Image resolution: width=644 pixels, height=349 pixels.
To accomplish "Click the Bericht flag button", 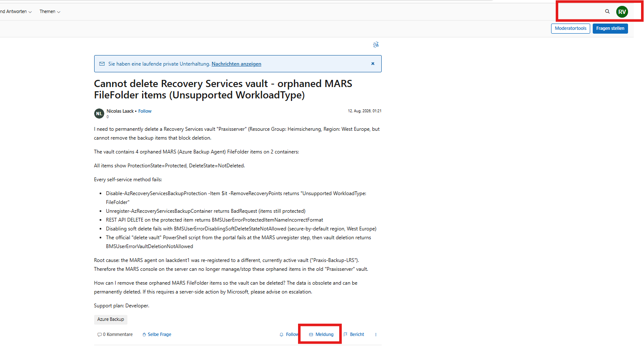I will 354,335.
